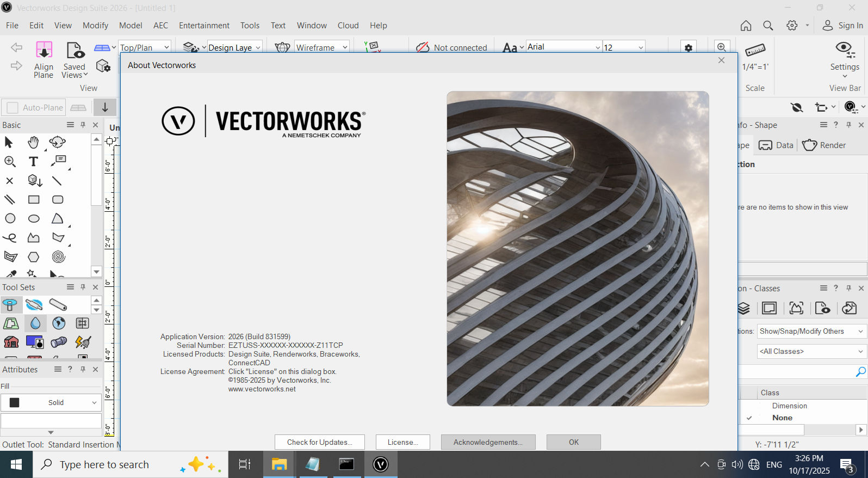Select the Double Line tool
Viewport: 868px width, 478px height.
tap(10, 199)
